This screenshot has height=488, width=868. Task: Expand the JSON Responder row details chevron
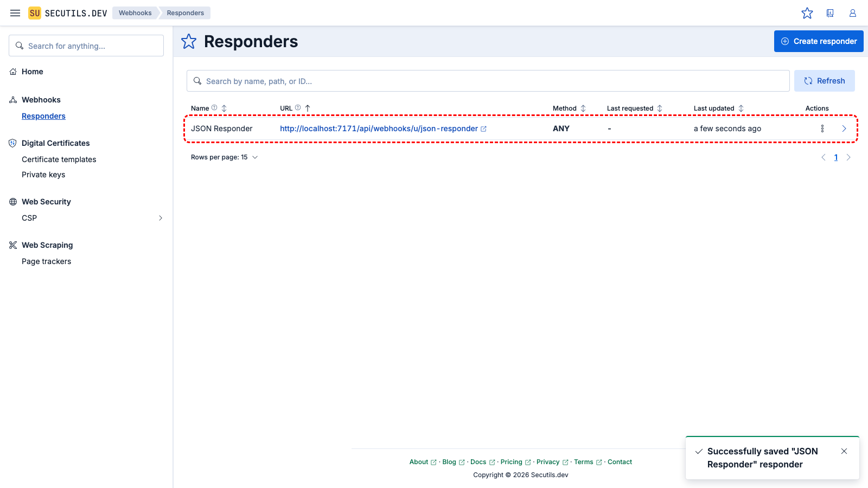844,129
